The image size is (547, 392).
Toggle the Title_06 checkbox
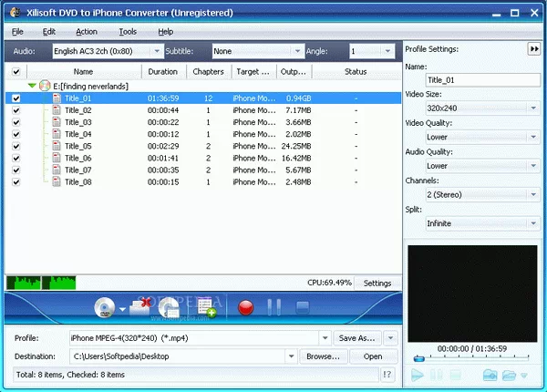click(15, 158)
